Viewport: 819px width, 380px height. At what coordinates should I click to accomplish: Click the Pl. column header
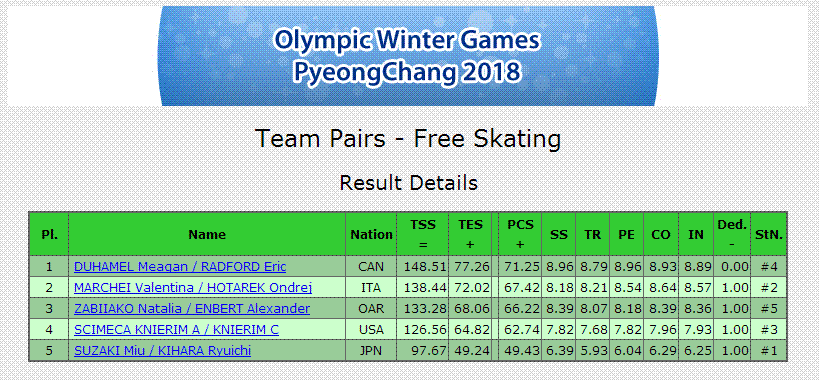coord(49,234)
